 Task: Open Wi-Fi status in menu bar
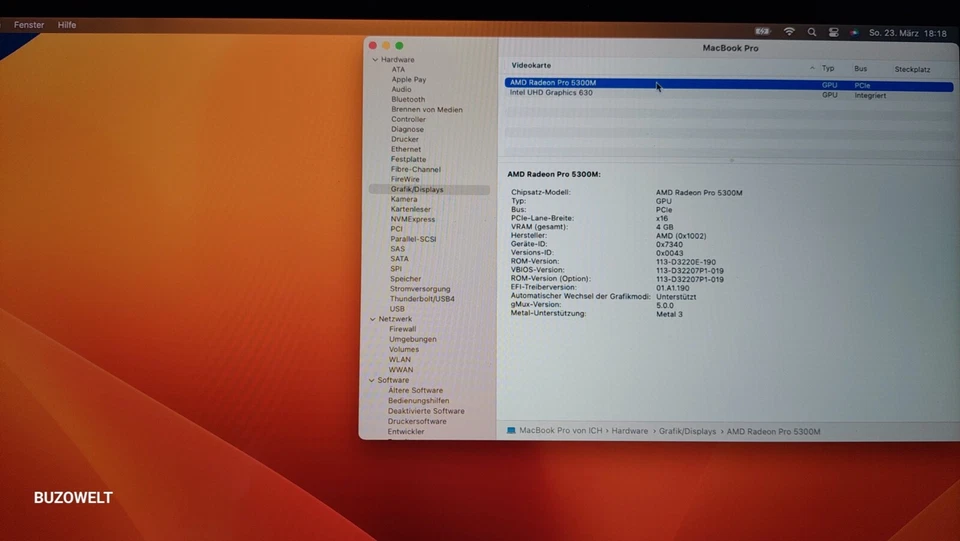coord(789,32)
